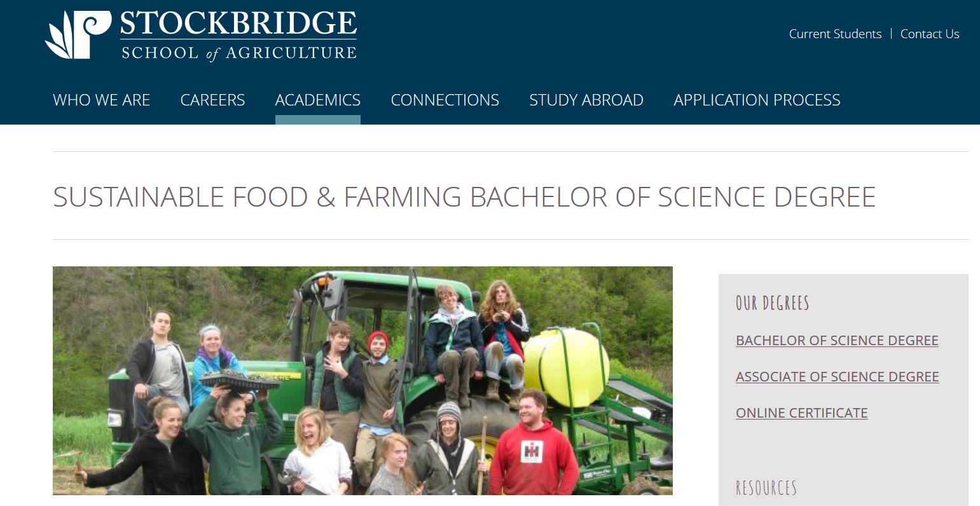Viewport: 980px width, 506px height.
Task: Click the Our Degrees sidebar heading
Action: click(x=772, y=303)
